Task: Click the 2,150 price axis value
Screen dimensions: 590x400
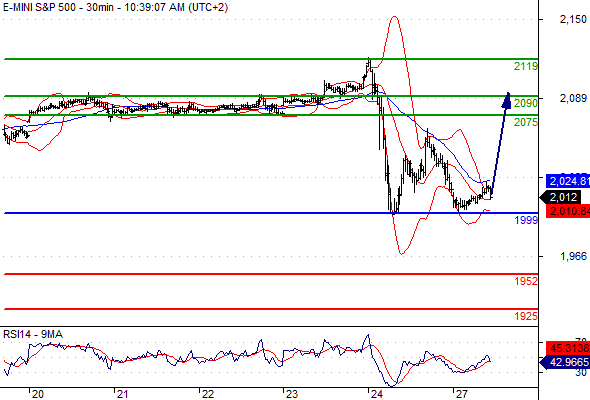Action: pos(573,19)
